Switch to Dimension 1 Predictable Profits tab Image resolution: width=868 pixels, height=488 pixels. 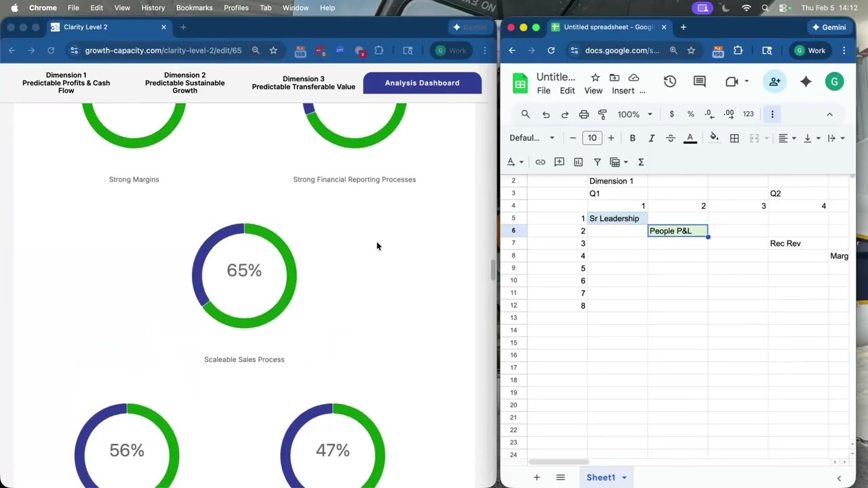pyautogui.click(x=66, y=83)
